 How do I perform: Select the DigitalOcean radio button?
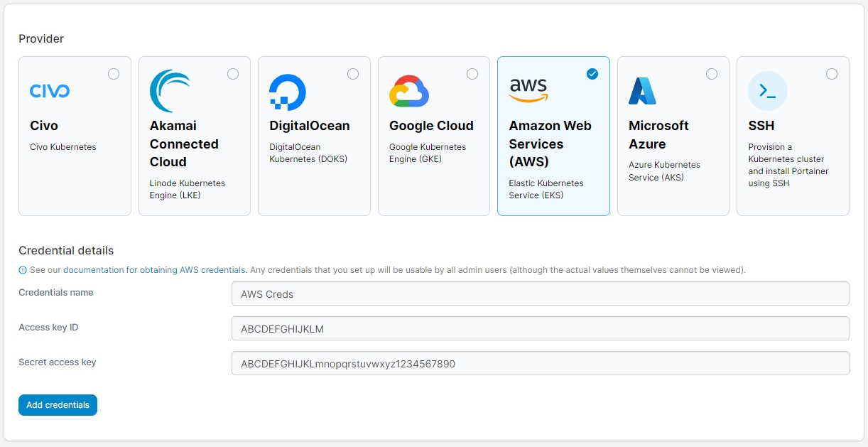(353, 74)
